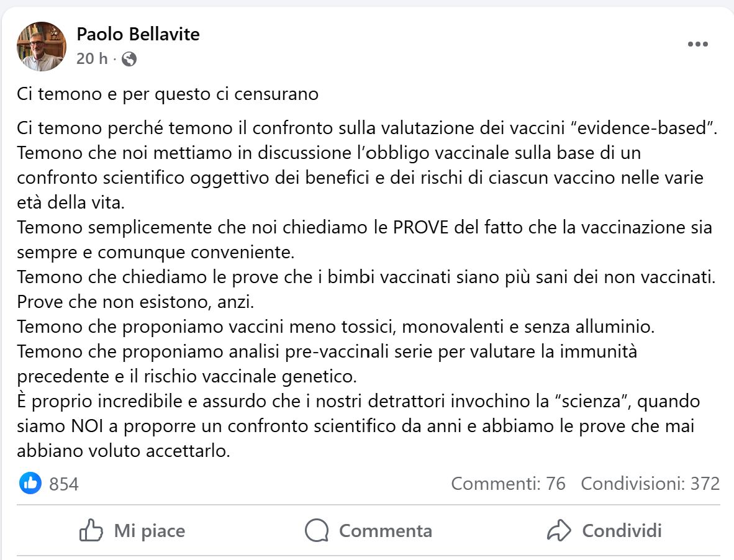Click the globe public-audience icon
Image resolution: width=734 pixels, height=560 pixels.
pos(129,59)
